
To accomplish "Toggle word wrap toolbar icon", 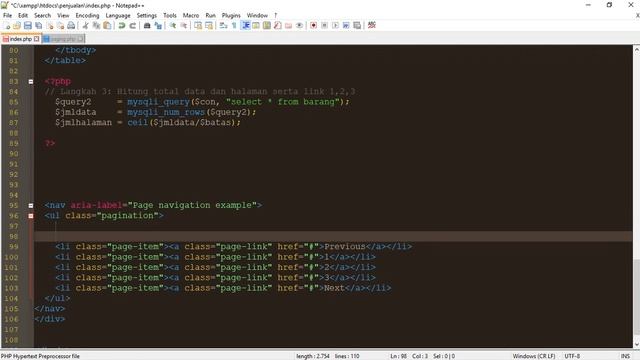I will (223, 25).
